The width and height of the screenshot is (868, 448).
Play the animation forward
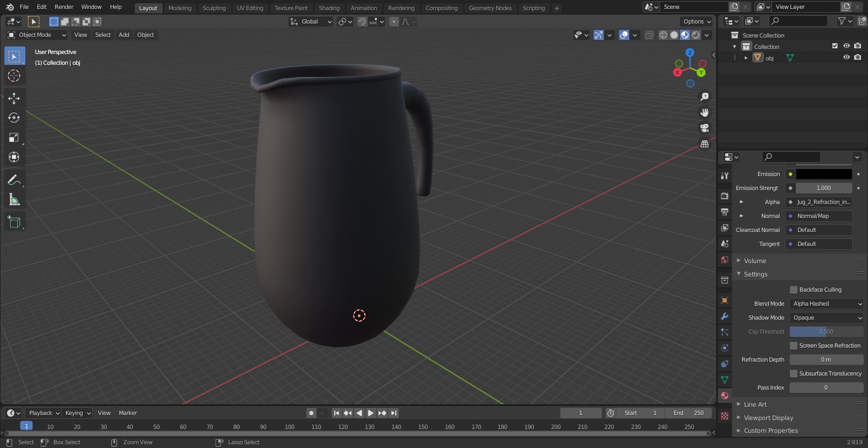pos(370,413)
